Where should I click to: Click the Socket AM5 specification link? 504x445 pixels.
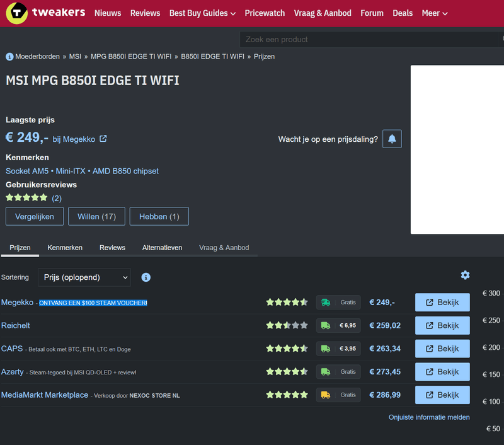pyautogui.click(x=27, y=171)
